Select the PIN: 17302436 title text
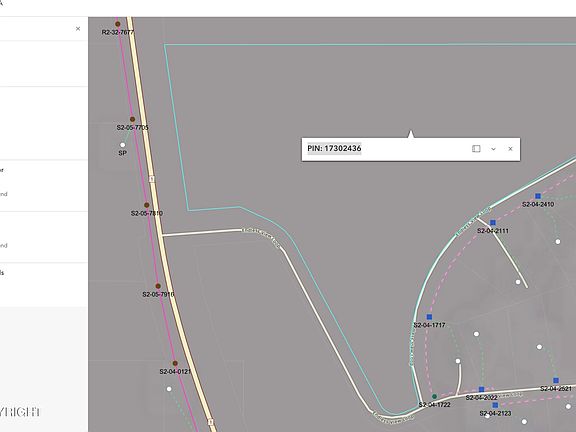The image size is (576, 432). [334, 148]
